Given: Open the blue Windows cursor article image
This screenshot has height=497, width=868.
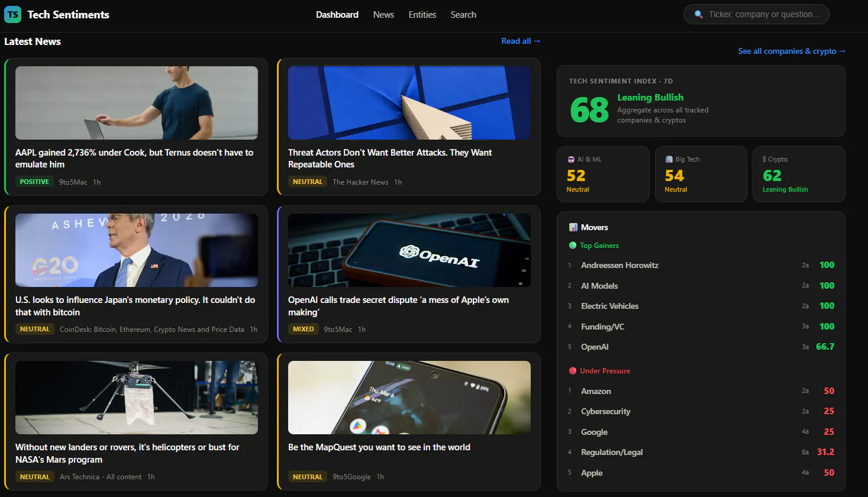Looking at the screenshot, I should [x=409, y=103].
